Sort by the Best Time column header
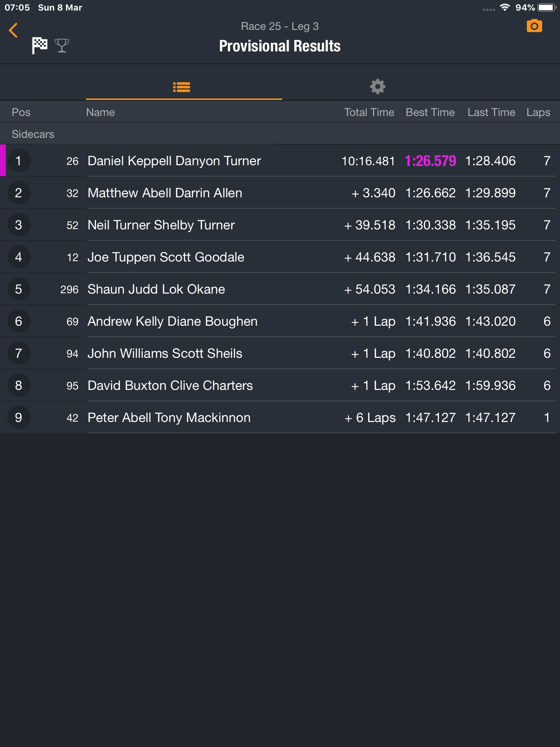560x747 pixels. (x=430, y=112)
